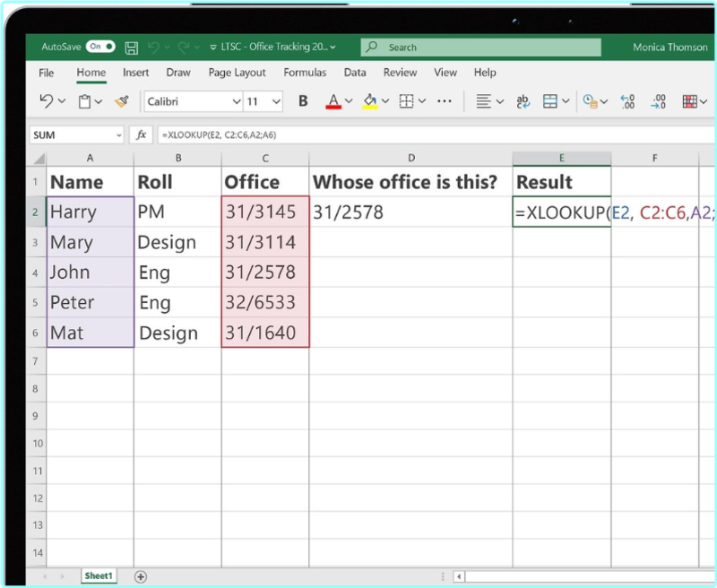Select the Sheet1 tab
This screenshot has height=588, width=717.
tap(99, 575)
